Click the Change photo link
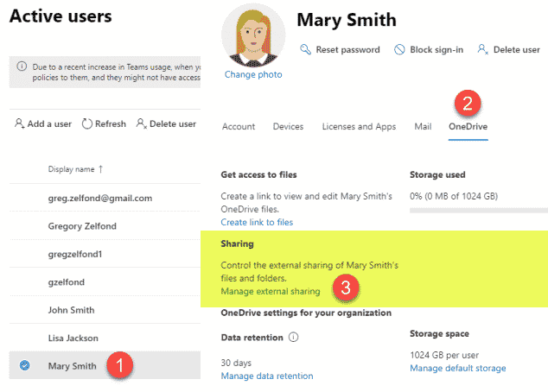The image size is (548, 392). coord(253,74)
